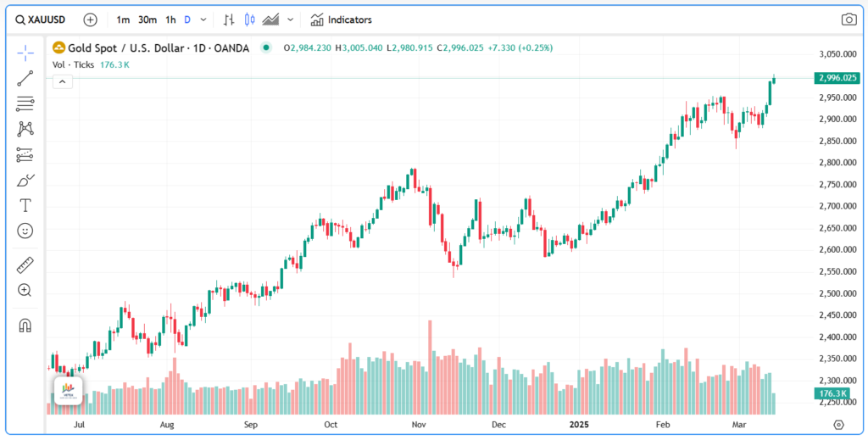Collapse the indicator legend chevron
Screen dimensions: 868x440
(x=63, y=81)
